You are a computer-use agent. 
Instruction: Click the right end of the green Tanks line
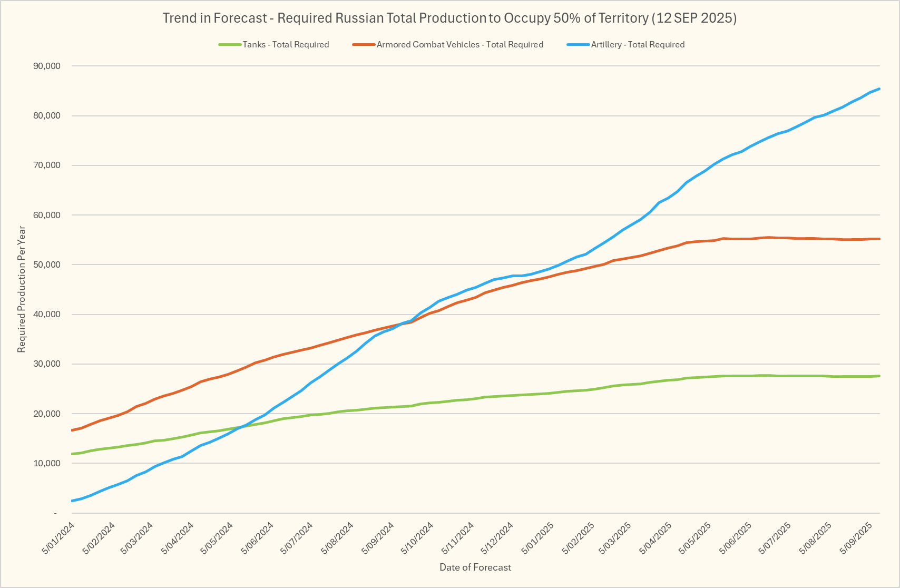point(878,376)
